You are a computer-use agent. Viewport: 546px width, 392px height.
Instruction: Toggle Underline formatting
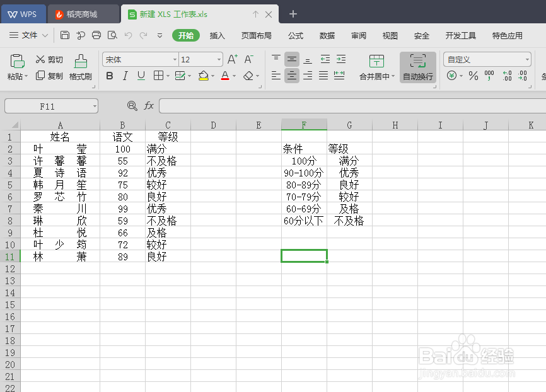click(141, 76)
